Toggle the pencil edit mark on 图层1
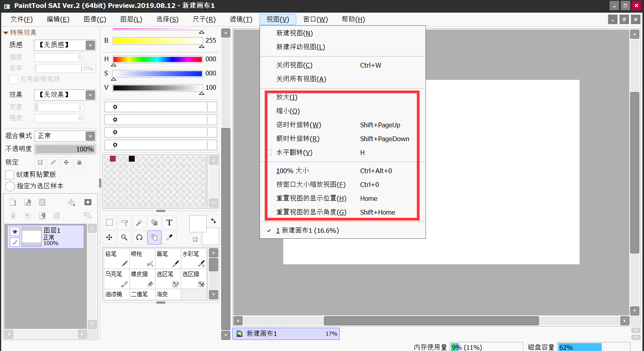The height and width of the screenshot is (351, 644). pos(15,242)
